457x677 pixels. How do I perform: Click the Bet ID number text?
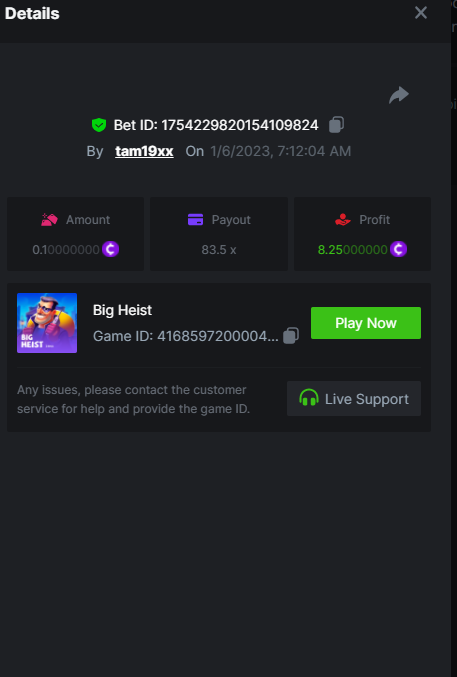coord(240,125)
